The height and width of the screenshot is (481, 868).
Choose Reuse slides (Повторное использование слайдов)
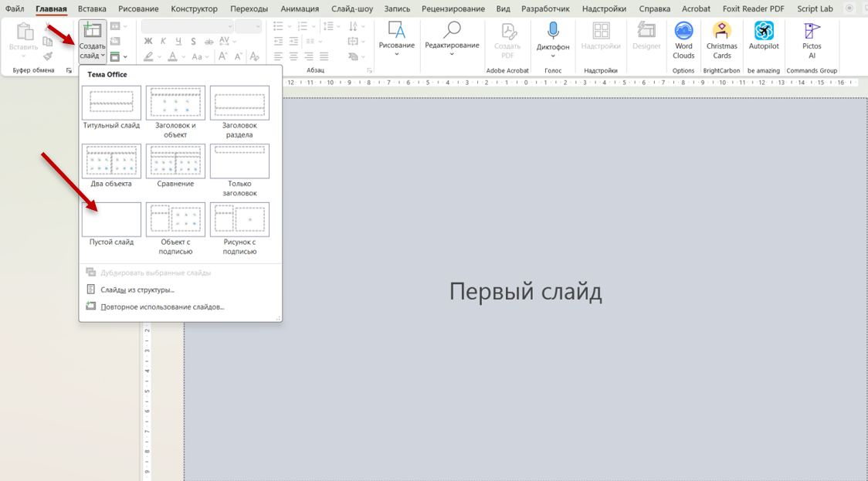click(161, 307)
